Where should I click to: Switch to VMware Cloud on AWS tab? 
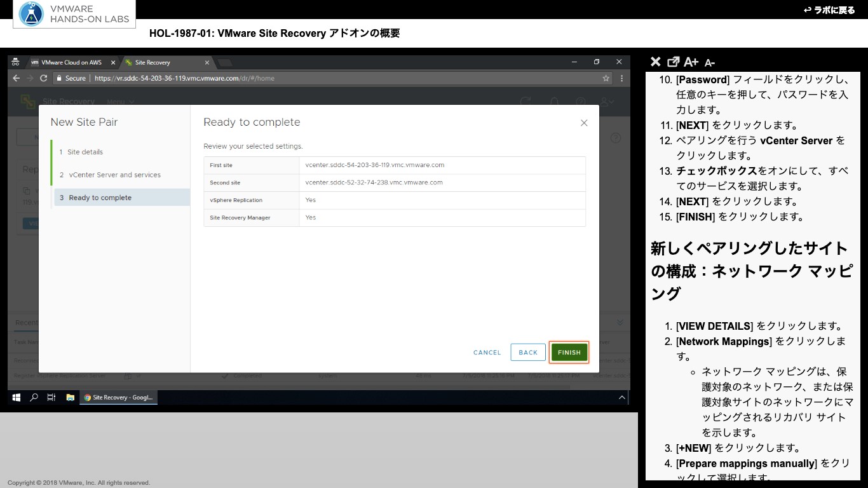(71, 62)
